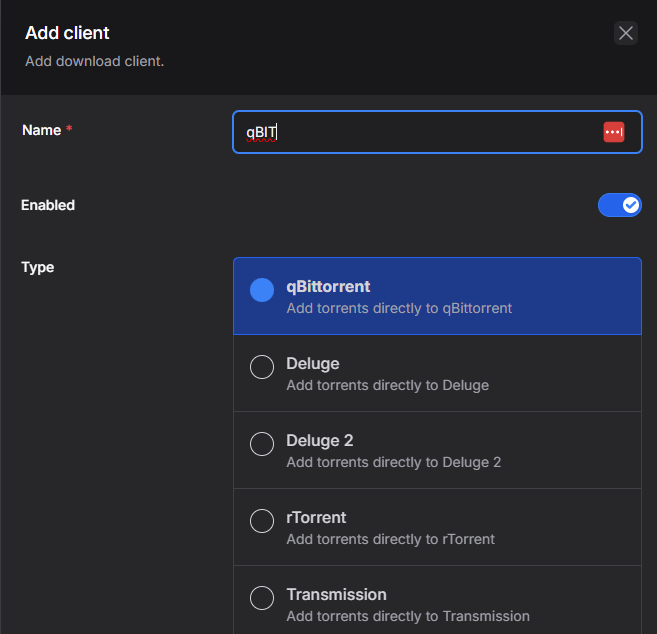Select the qBittorrent radio button

262,290
